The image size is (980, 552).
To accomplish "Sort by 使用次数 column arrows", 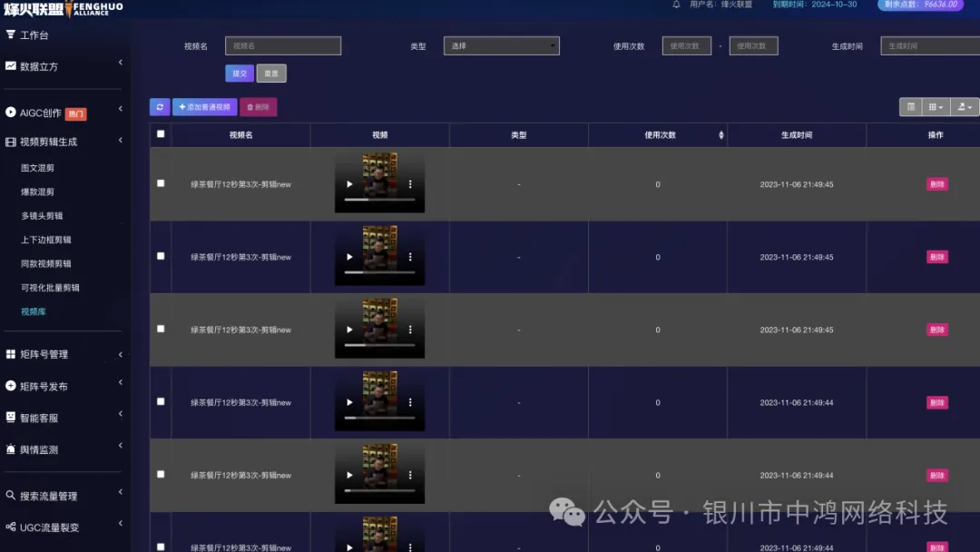I will (720, 135).
